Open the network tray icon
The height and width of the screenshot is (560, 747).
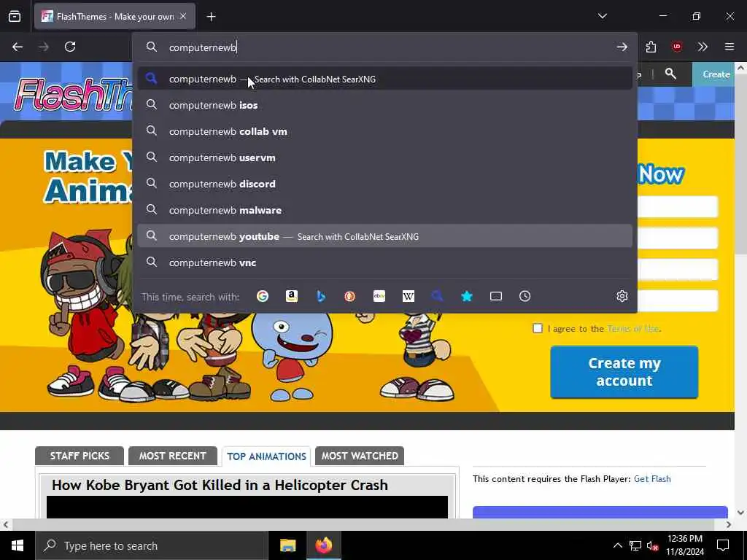635,545
